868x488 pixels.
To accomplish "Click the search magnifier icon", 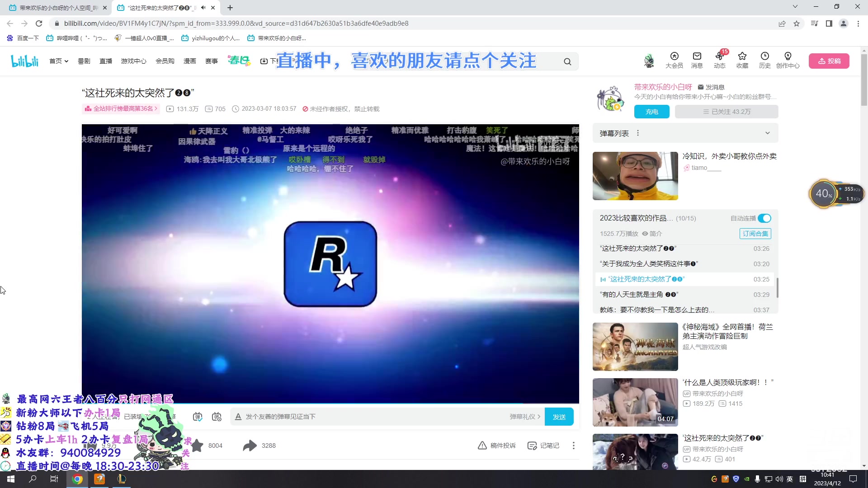I will pyautogui.click(x=567, y=61).
